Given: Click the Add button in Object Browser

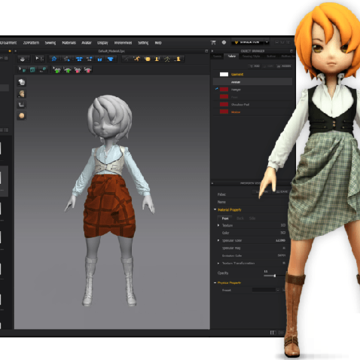Looking at the screenshot, I should tap(256, 66).
